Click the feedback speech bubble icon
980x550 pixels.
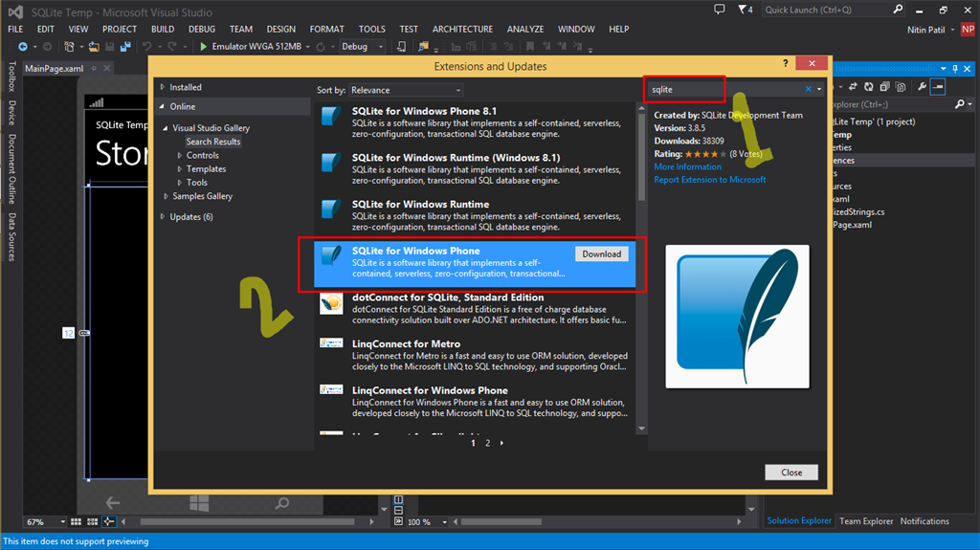coord(718,10)
